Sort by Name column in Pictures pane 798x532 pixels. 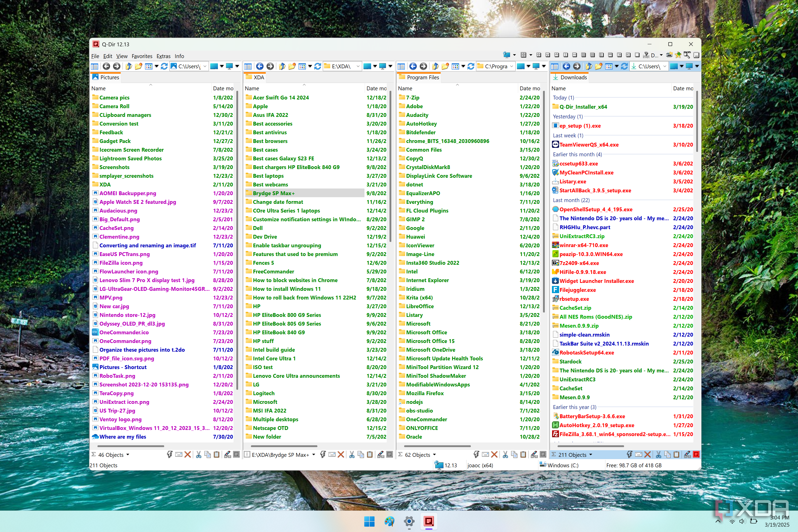150,88
